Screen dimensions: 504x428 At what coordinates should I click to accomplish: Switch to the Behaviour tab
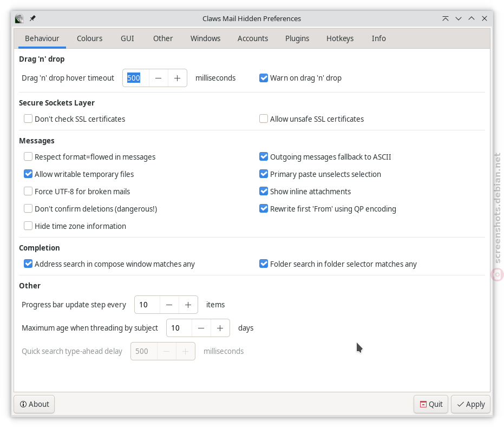pyautogui.click(x=42, y=38)
